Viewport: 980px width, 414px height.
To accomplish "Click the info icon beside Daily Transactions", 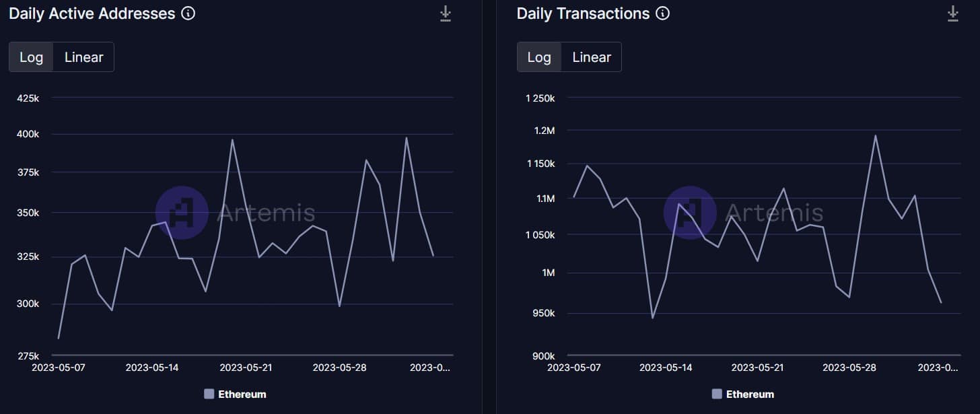I will click(x=663, y=13).
